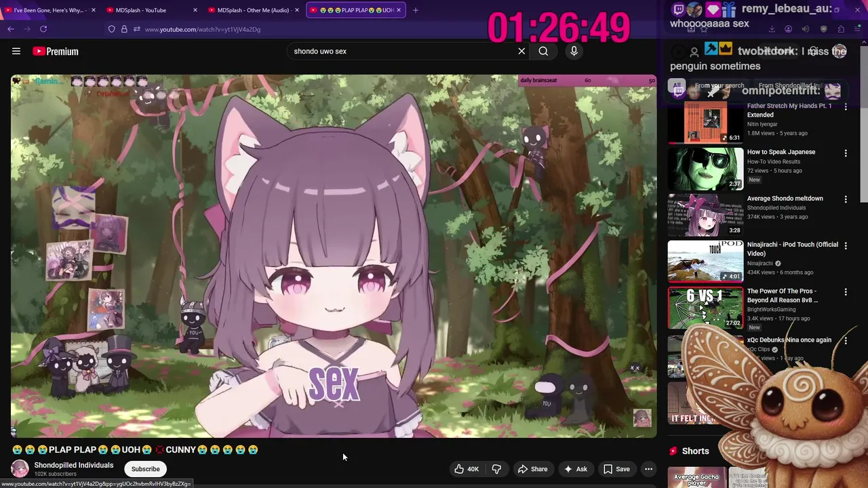
Task: Open site lock security info
Action: click(124, 29)
